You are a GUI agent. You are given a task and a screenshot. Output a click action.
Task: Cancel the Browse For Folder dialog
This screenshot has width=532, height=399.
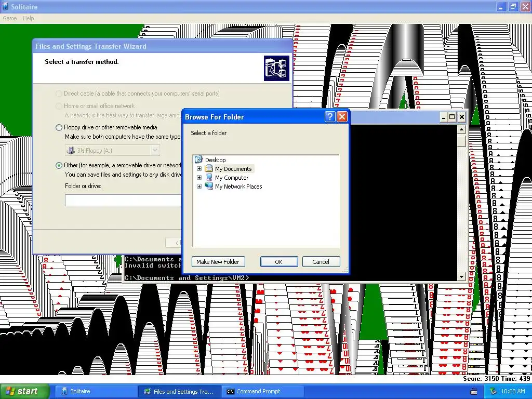pos(321,262)
